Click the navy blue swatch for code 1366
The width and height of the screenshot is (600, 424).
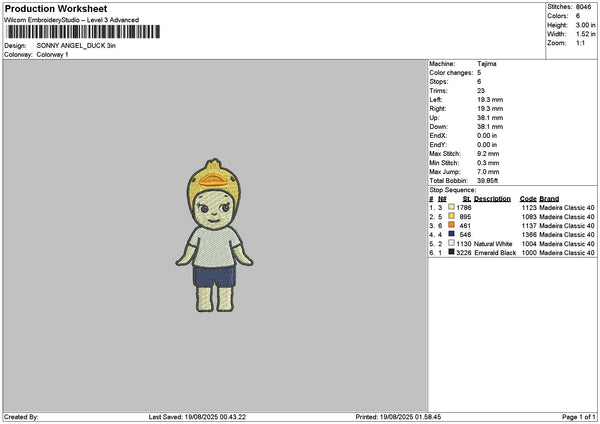[x=452, y=234]
